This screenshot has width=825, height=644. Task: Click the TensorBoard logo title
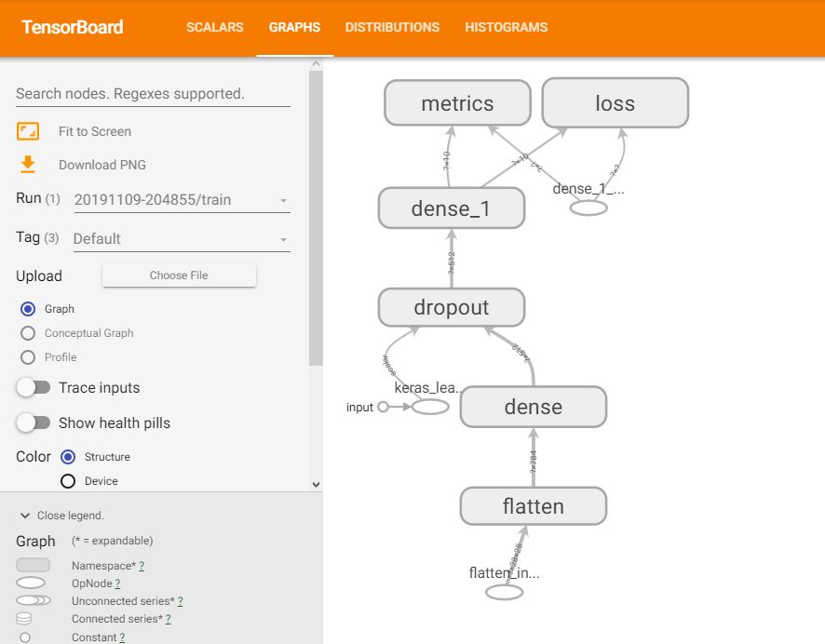coord(72,27)
